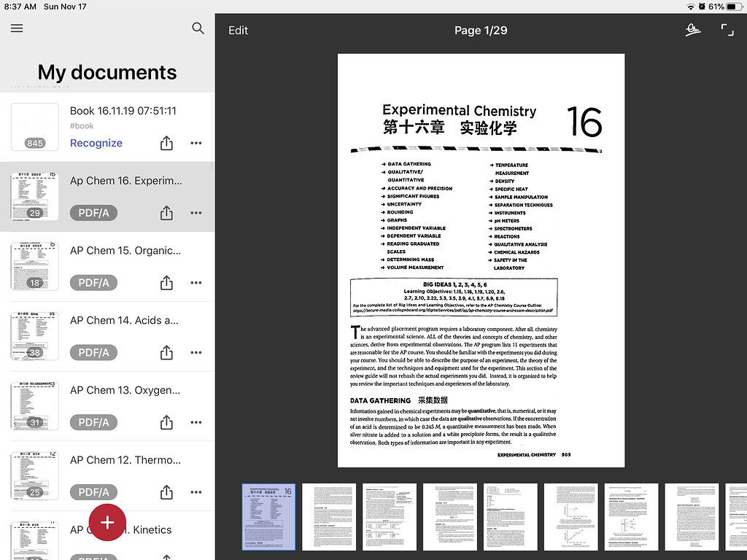Enter fullscreen view with expand icon
The width and height of the screenshot is (747, 560).
pyautogui.click(x=727, y=30)
